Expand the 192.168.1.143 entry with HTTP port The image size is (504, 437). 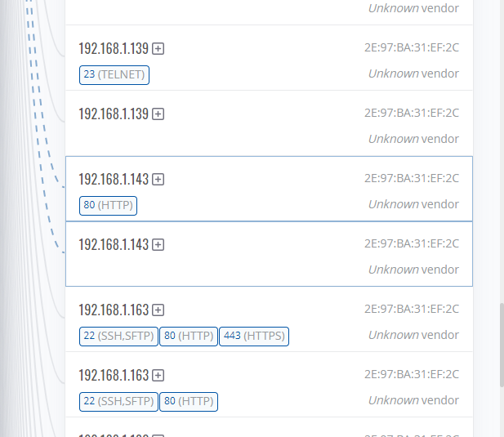(x=158, y=180)
